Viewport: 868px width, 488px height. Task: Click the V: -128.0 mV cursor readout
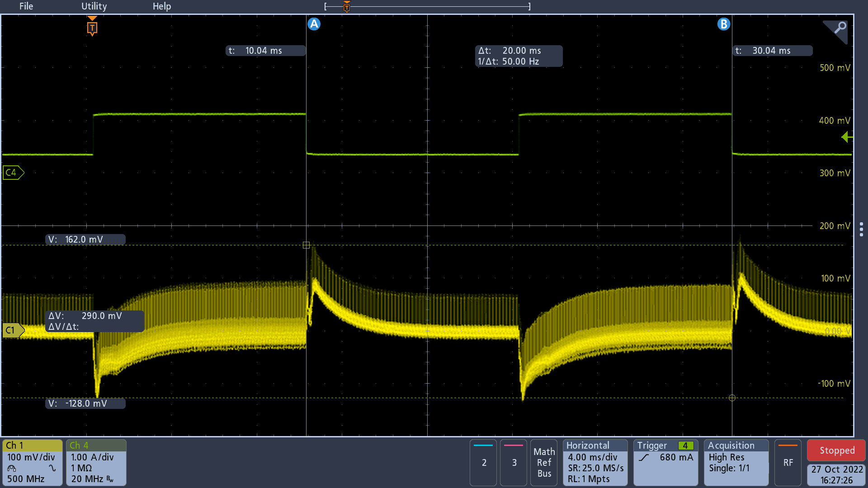(85, 404)
